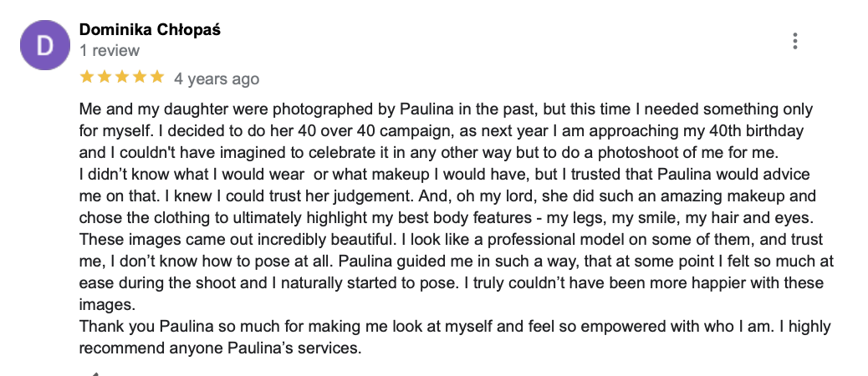The height and width of the screenshot is (376, 868).
Task: Click the "1 review" count text
Action: click(x=110, y=50)
